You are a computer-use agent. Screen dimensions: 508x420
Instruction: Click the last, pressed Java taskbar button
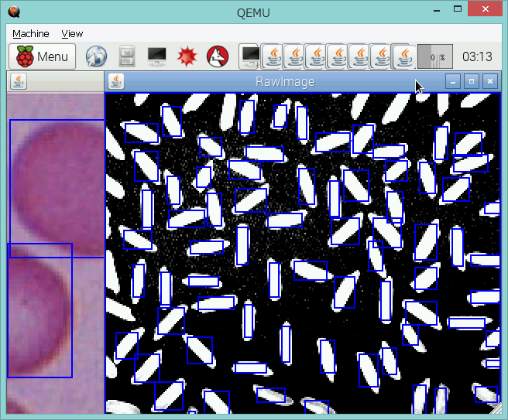click(x=403, y=56)
